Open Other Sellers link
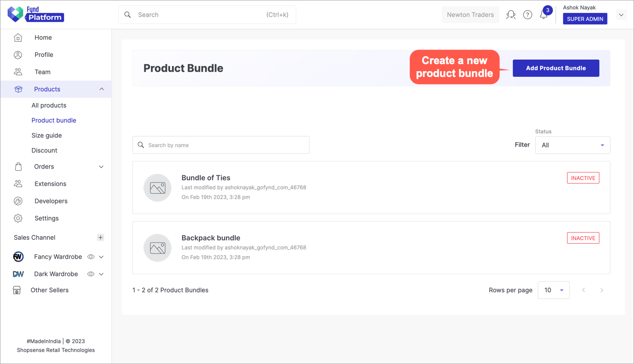The width and height of the screenshot is (634, 364). pos(50,291)
